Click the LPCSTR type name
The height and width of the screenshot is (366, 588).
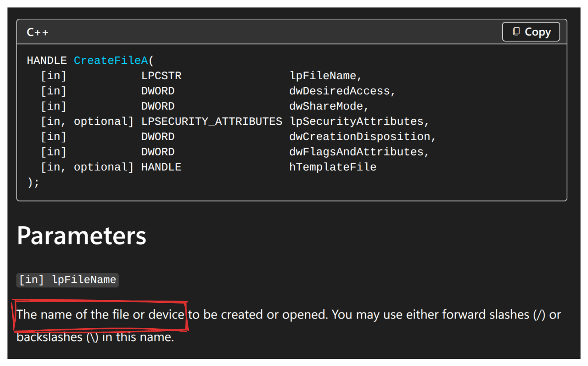(x=161, y=76)
